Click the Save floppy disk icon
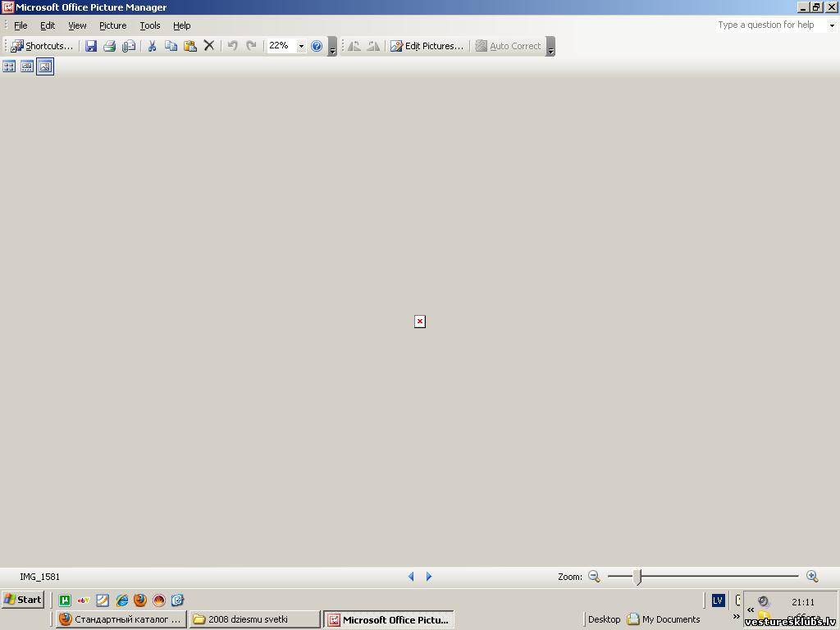 91,46
